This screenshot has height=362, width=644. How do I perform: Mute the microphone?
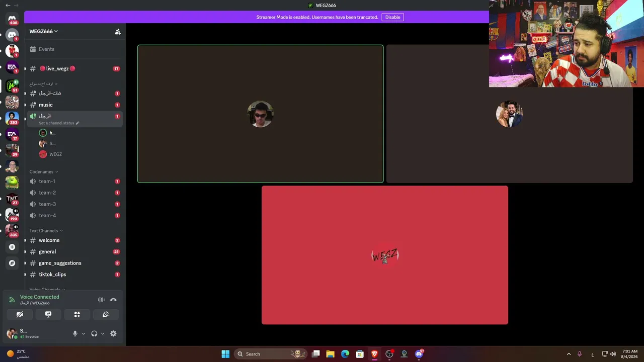pos(75,333)
